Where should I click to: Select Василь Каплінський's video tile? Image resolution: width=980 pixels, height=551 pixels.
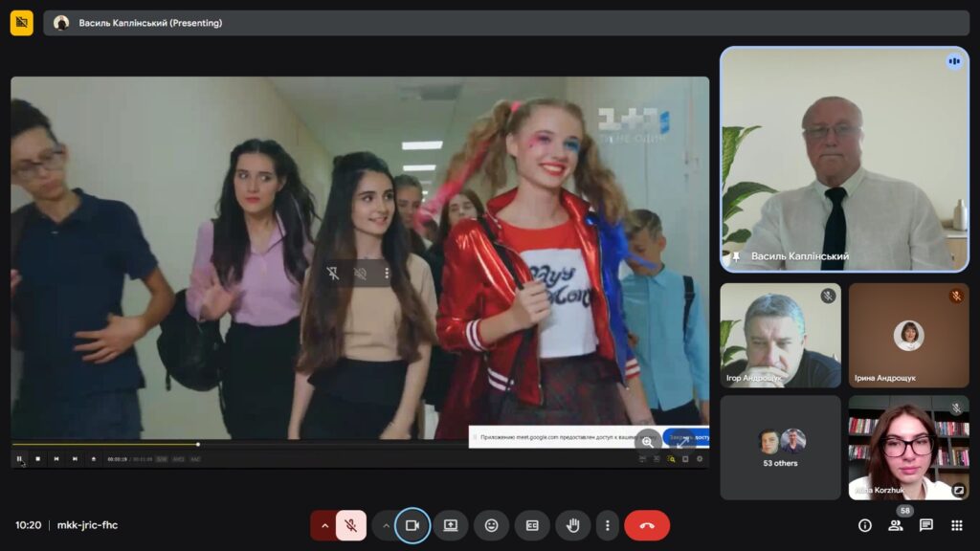(844, 159)
